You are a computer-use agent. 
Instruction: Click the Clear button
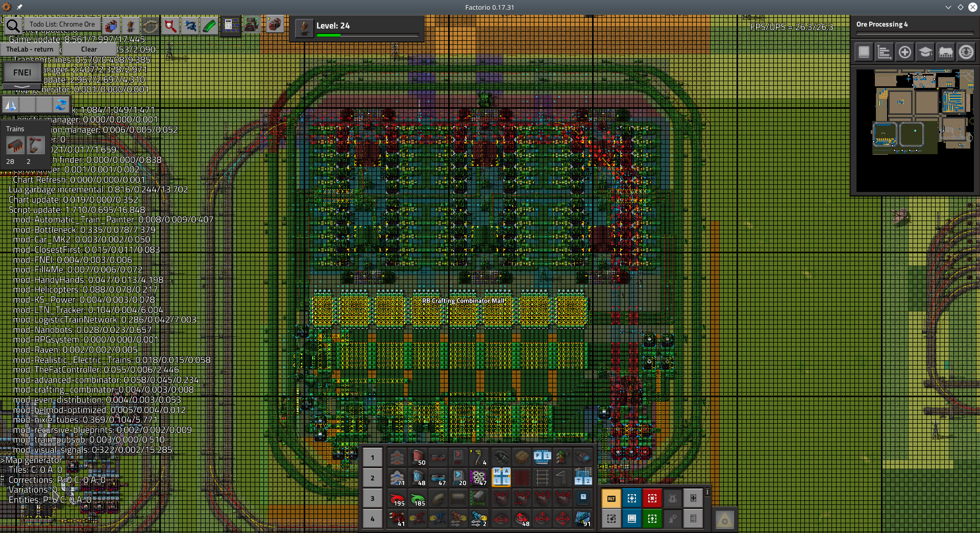click(89, 50)
